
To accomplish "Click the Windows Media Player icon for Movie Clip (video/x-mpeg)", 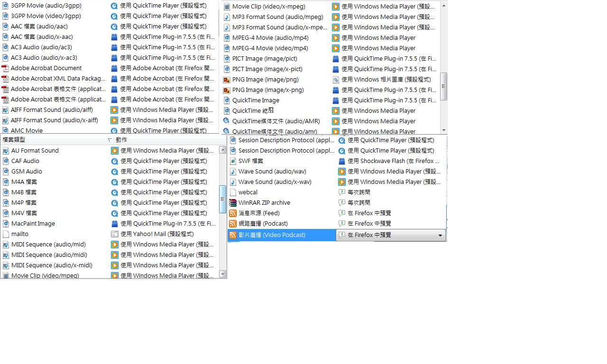I will pyautogui.click(x=336, y=7).
